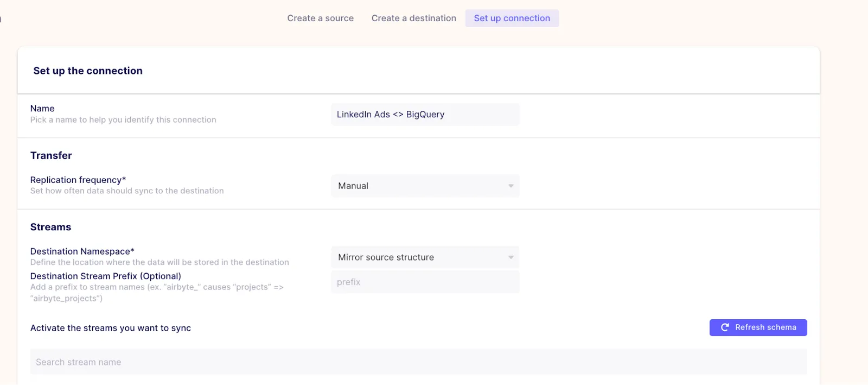868x385 pixels.
Task: Click the Destination Namespace label
Action: (x=82, y=251)
